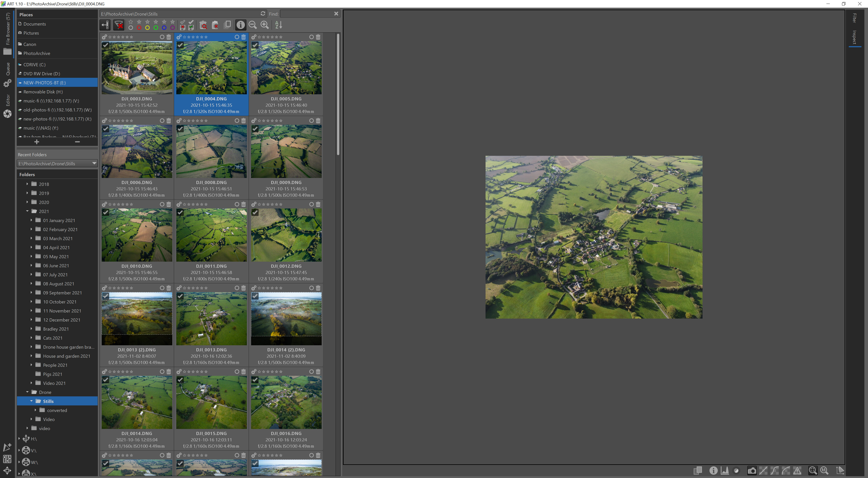Viewport: 868px width, 478px height.
Task: Click the trash with magnifier icon to view deleted files
Action: point(203,25)
